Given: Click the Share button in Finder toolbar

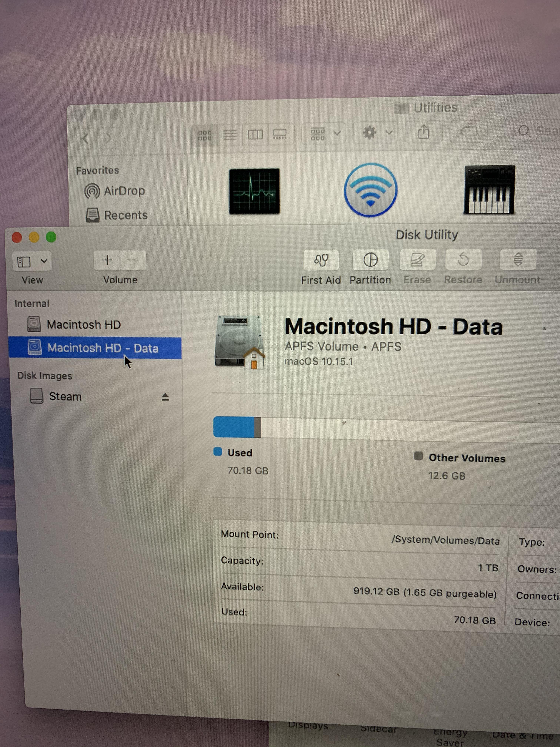Looking at the screenshot, I should pyautogui.click(x=424, y=132).
